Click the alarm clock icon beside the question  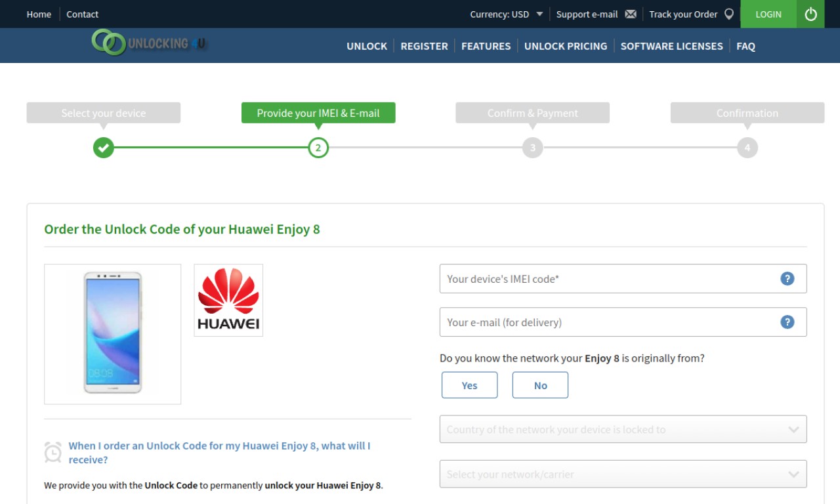(53, 452)
